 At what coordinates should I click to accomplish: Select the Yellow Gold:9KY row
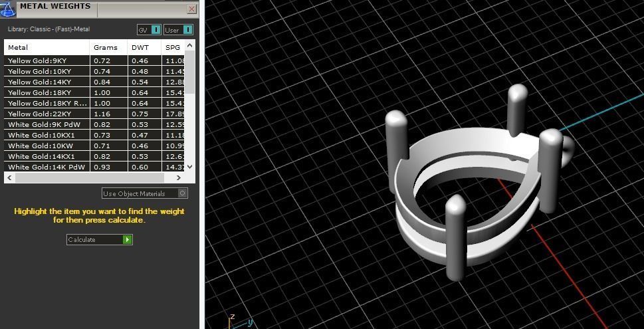coord(94,60)
